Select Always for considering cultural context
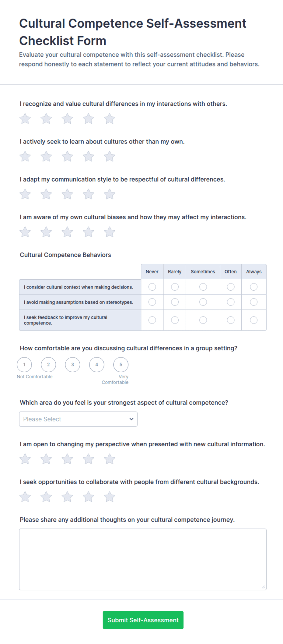The image size is (283, 644). tap(253, 287)
